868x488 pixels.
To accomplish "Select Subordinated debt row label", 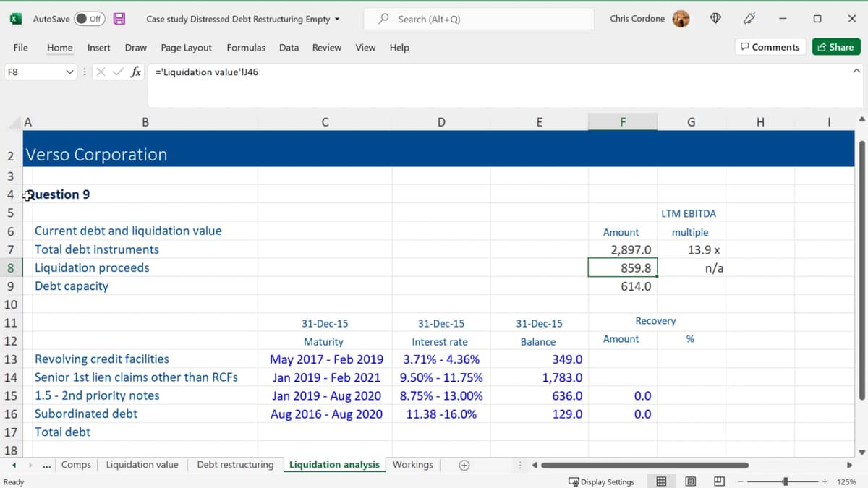I will [145, 414].
